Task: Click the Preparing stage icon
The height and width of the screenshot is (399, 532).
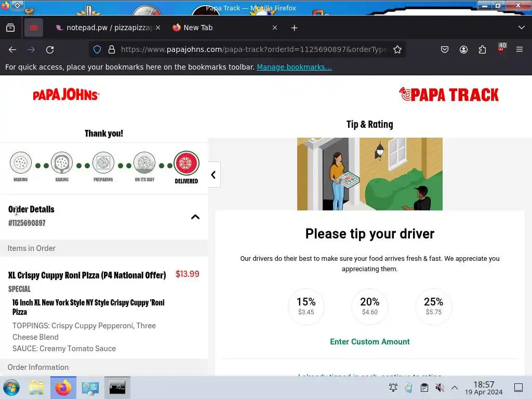Action: 103,163
